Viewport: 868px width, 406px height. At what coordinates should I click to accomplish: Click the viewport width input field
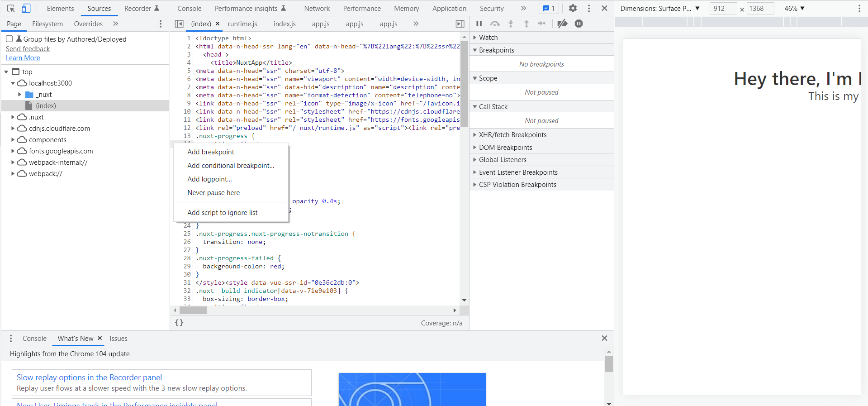click(x=722, y=8)
